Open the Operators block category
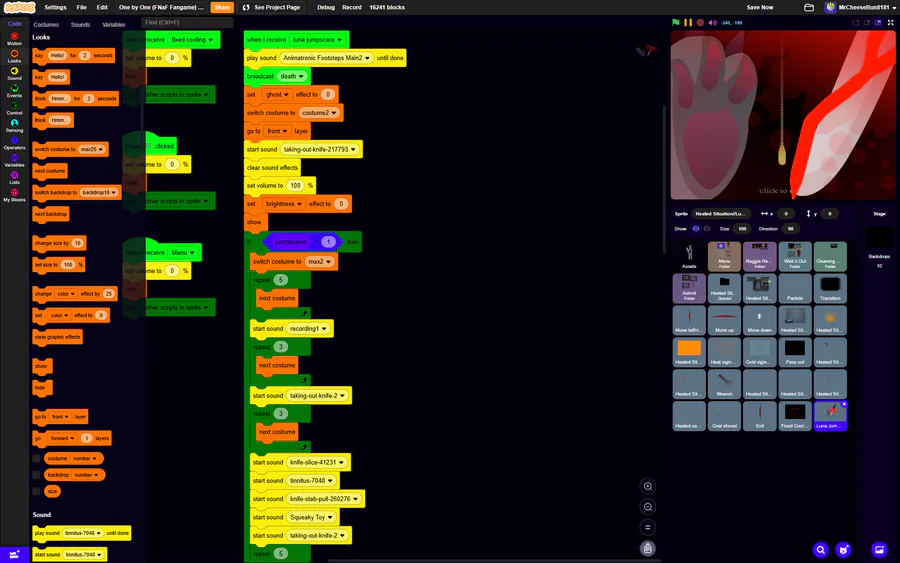900x563 pixels. click(14, 143)
